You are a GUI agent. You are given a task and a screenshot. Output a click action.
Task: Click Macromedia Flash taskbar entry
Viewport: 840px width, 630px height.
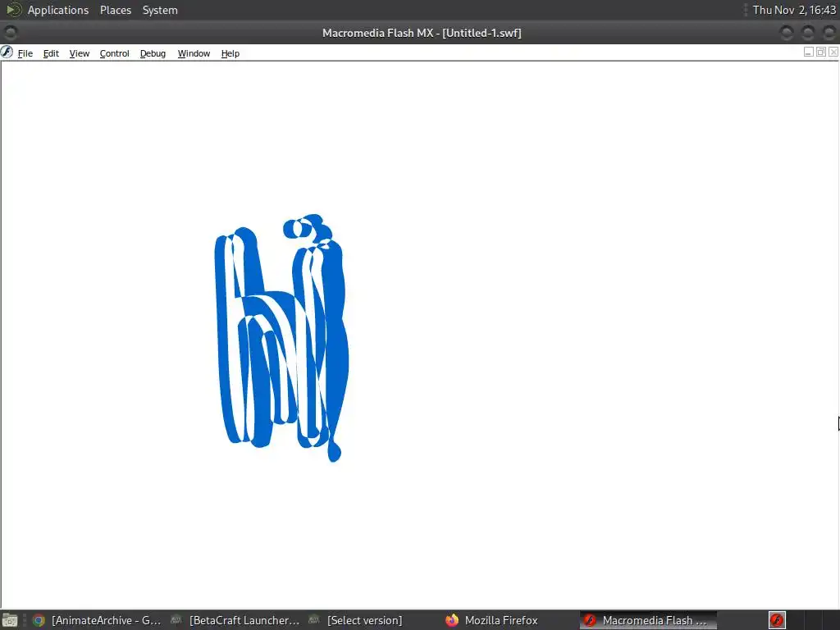tap(648, 620)
